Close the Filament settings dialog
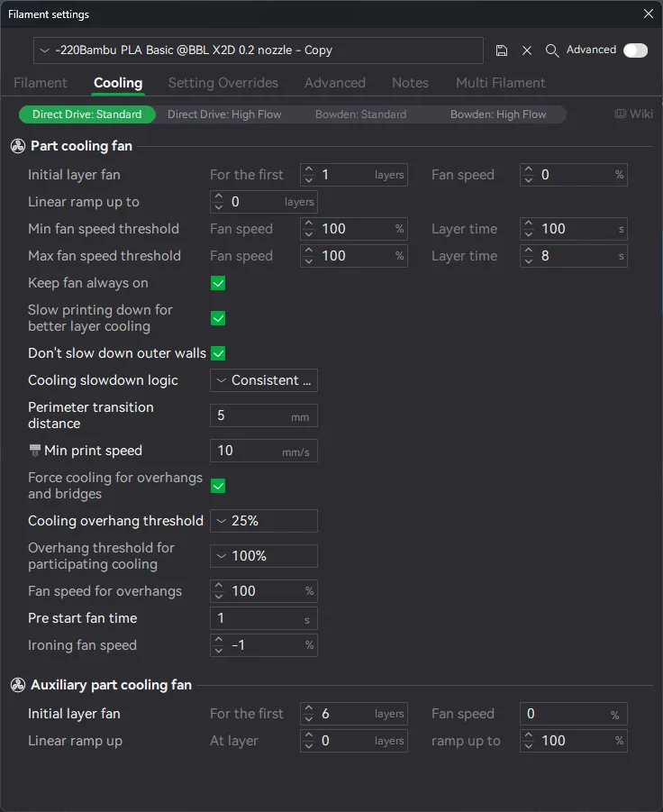The image size is (663, 812). pyautogui.click(x=648, y=14)
